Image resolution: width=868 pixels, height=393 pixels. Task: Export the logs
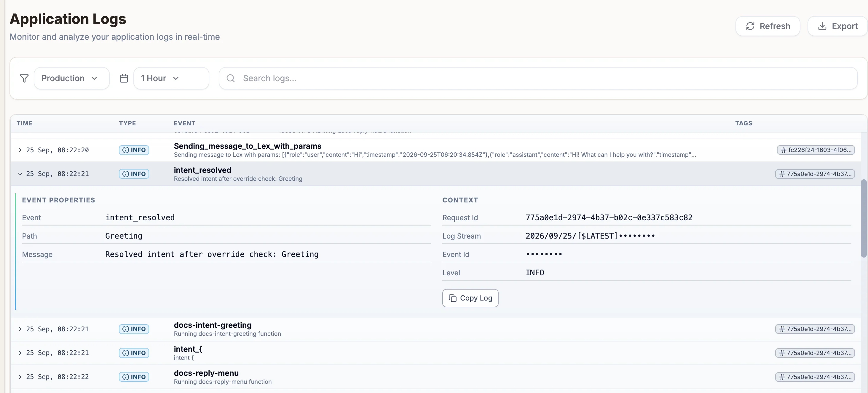pos(838,26)
